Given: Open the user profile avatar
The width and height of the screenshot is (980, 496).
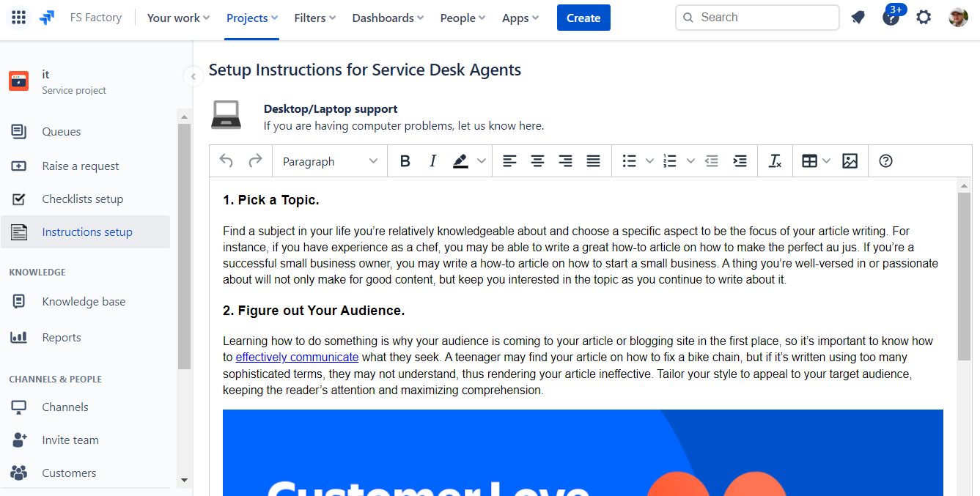Looking at the screenshot, I should pos(958,18).
